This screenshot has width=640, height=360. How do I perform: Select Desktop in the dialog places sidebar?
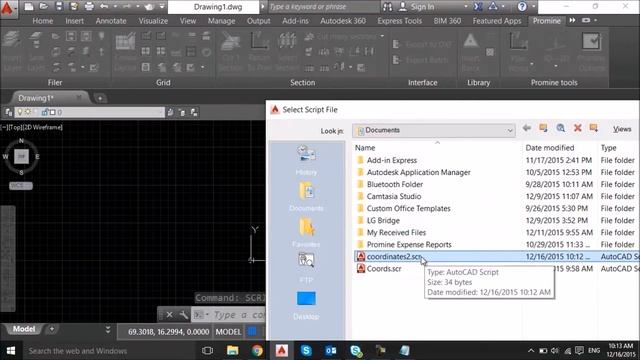pos(306,304)
